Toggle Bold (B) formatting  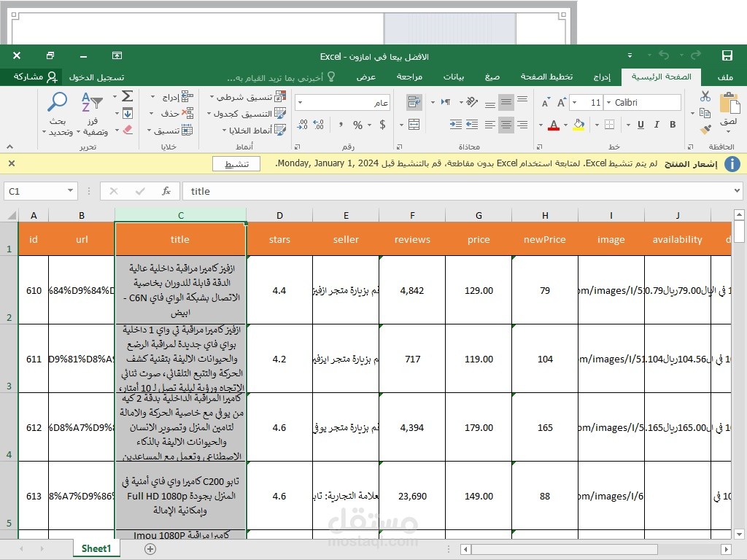673,125
